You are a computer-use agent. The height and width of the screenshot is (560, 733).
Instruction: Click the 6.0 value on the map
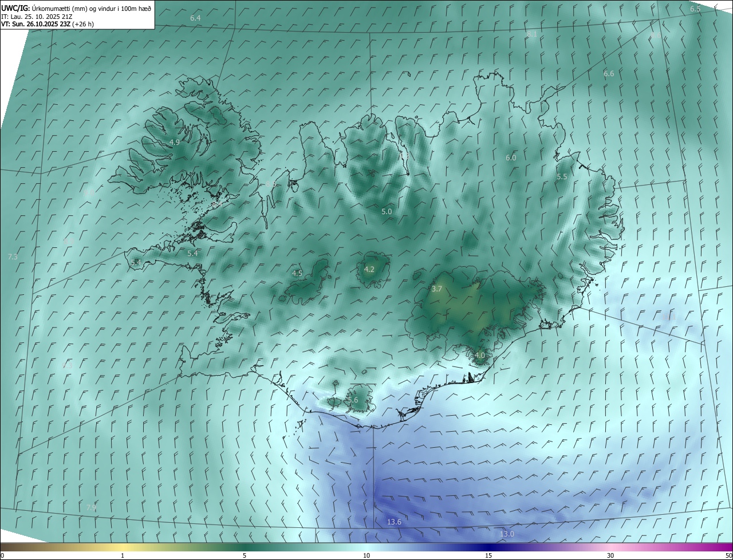511,157
